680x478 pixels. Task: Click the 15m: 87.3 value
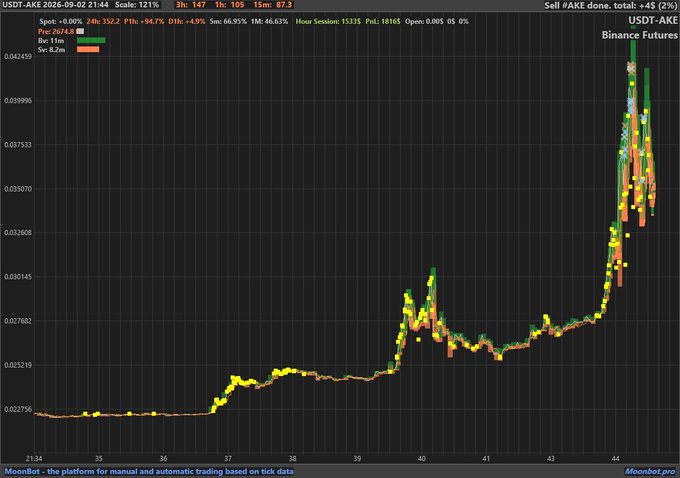(x=272, y=5)
